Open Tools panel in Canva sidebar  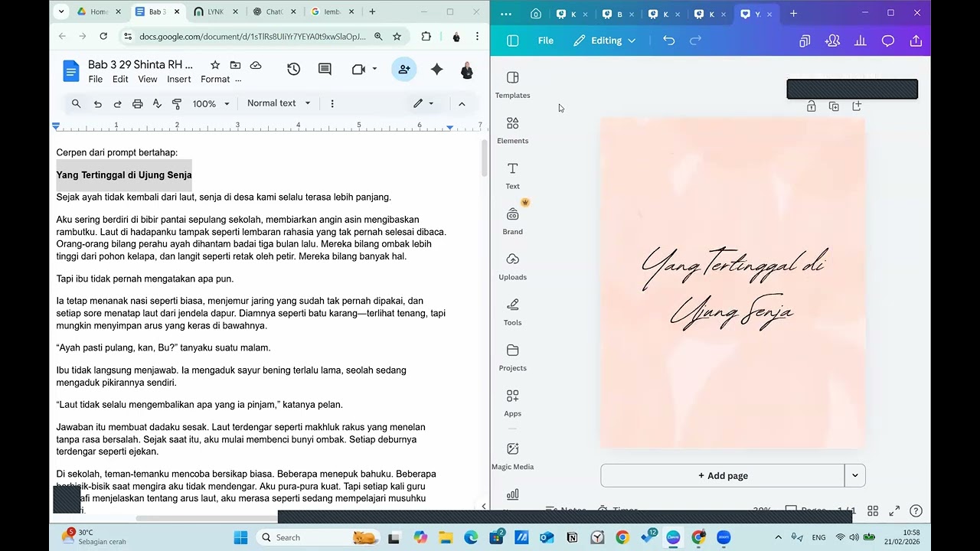512,311
